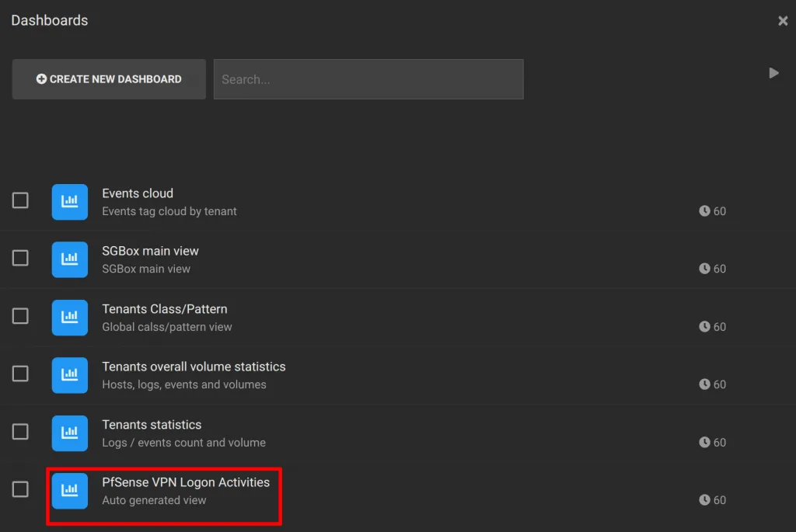This screenshot has height=532, width=796.
Task: Select the Tenants Class/Pattern dashboard icon
Action: coord(69,318)
